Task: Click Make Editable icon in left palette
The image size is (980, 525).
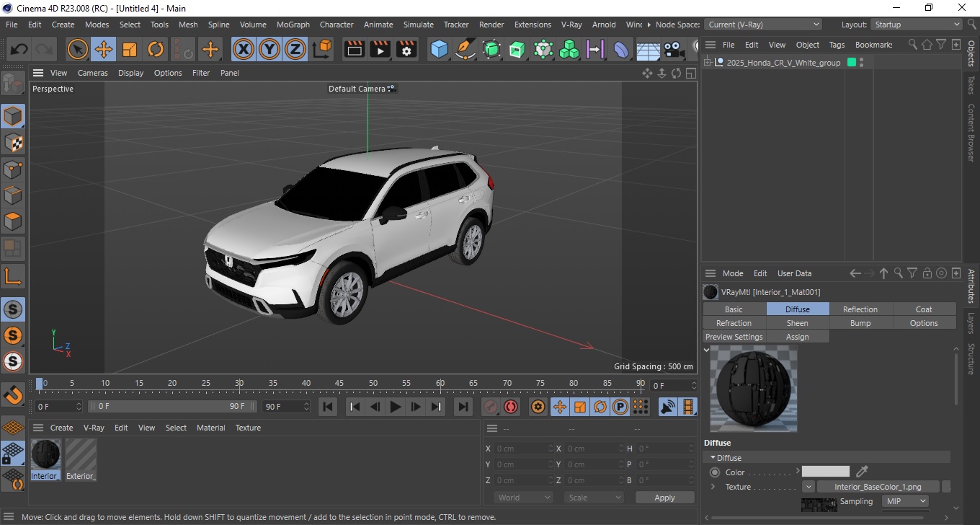Action: pos(12,84)
